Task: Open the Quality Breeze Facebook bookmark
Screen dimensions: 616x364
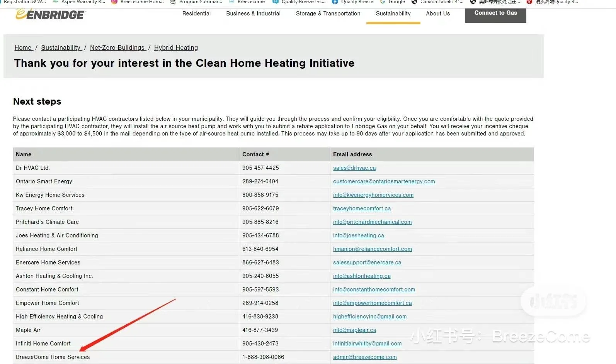Action: (353, 2)
